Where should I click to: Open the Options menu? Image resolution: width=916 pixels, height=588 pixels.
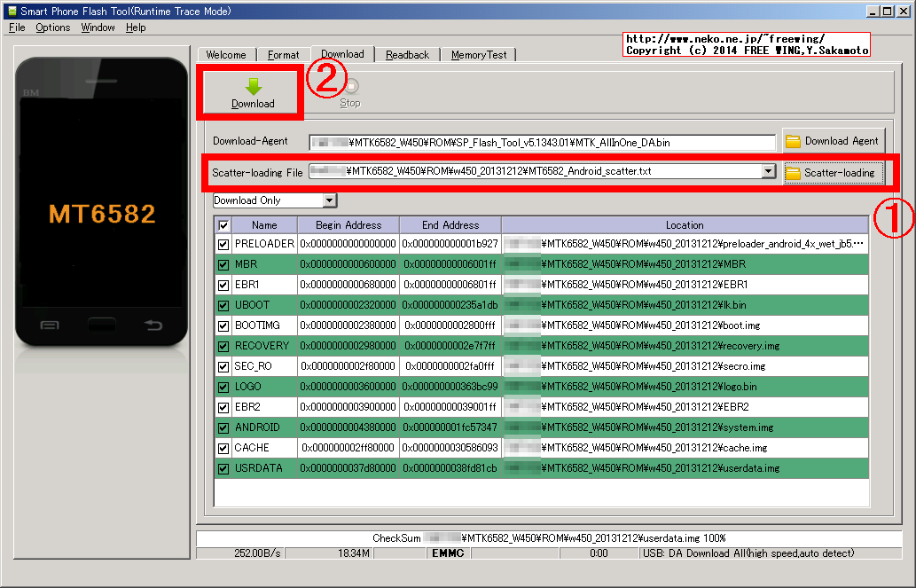[51, 27]
